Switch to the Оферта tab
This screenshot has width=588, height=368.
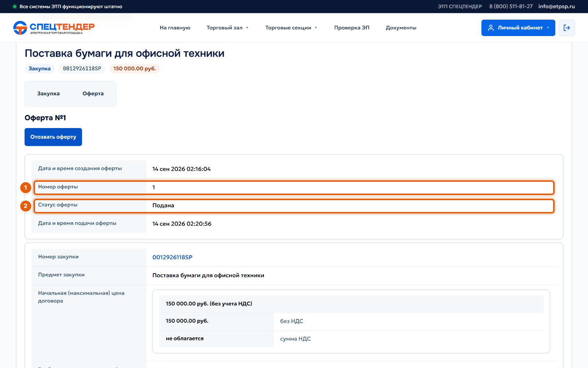coord(93,93)
